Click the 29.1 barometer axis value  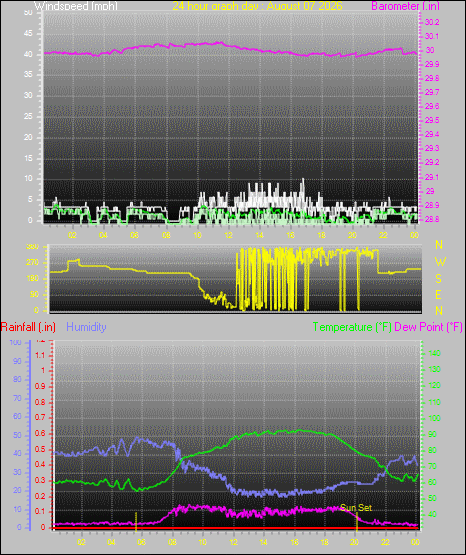(432, 177)
